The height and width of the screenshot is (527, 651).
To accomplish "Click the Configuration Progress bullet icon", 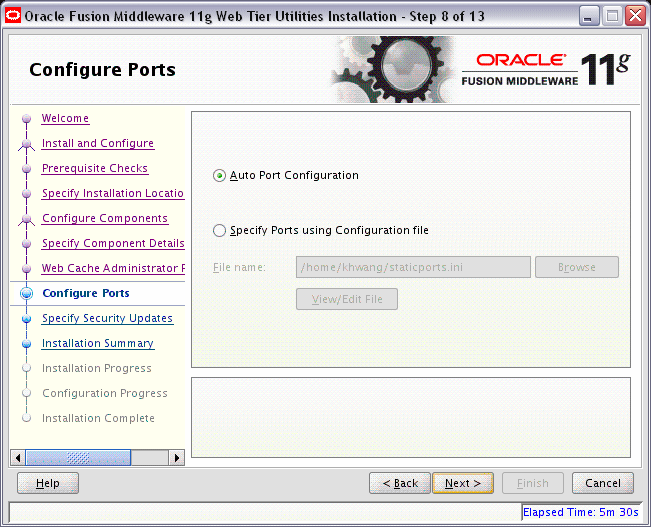I will pos(27,393).
